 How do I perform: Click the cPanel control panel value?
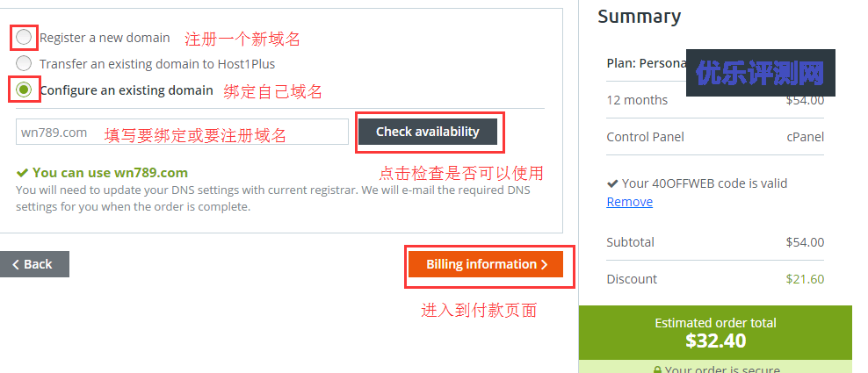pos(806,137)
